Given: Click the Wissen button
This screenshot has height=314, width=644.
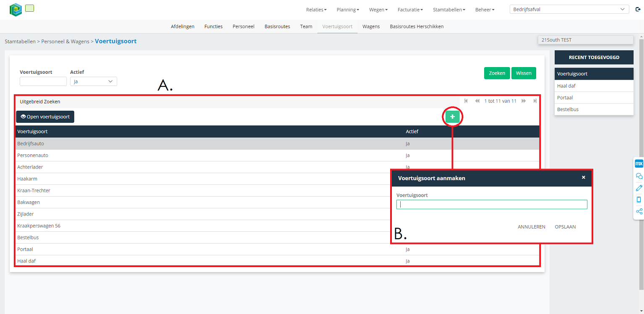Looking at the screenshot, I should click(x=524, y=73).
